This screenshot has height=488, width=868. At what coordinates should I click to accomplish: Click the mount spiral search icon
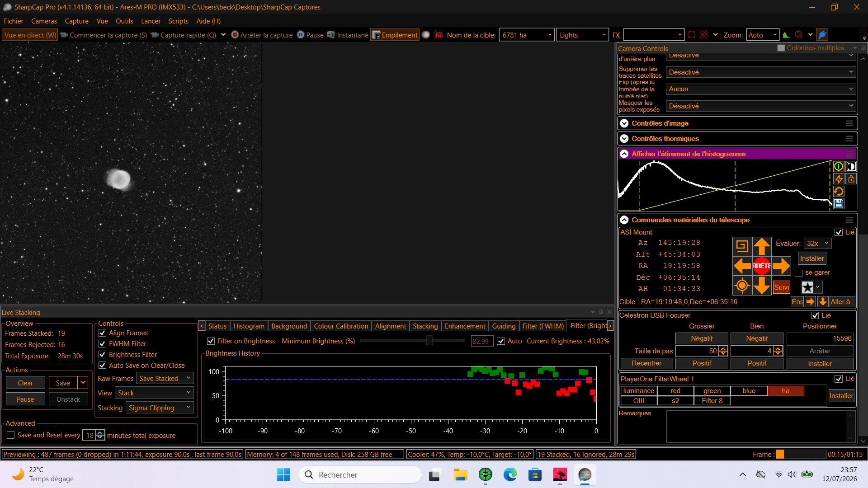click(x=742, y=246)
